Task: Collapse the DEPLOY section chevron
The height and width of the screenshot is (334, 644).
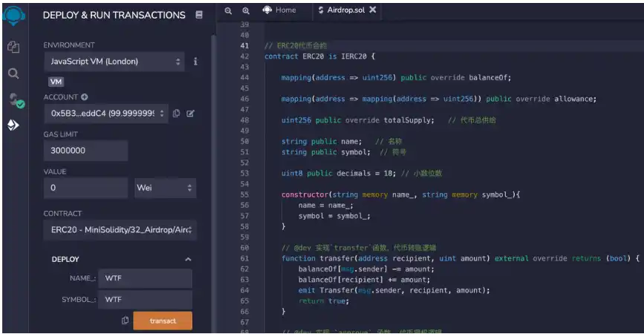Action: (x=188, y=259)
